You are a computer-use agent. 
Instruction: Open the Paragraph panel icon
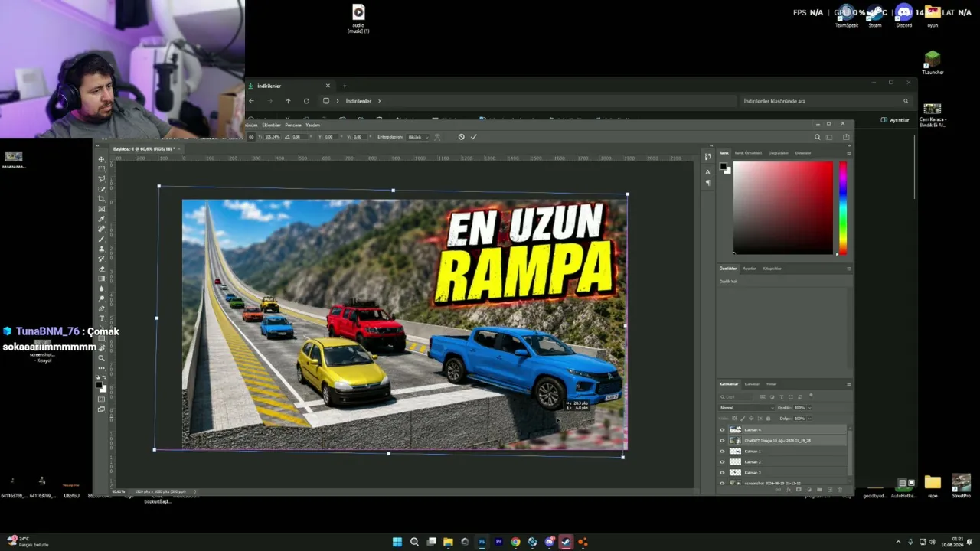[x=707, y=182]
